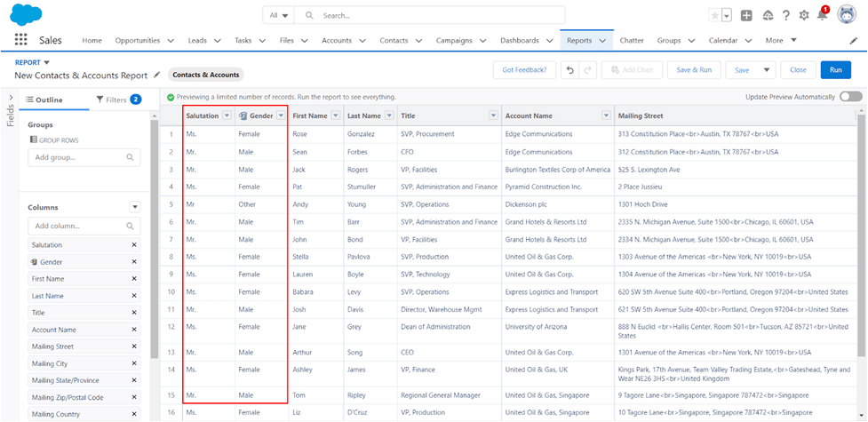Remove the Mailing Street column
This screenshot has height=422, width=868.
[134, 346]
